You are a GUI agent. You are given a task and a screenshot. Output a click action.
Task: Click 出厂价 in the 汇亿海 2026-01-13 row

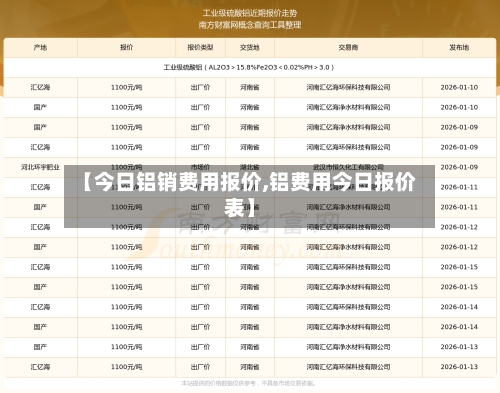coord(200,367)
